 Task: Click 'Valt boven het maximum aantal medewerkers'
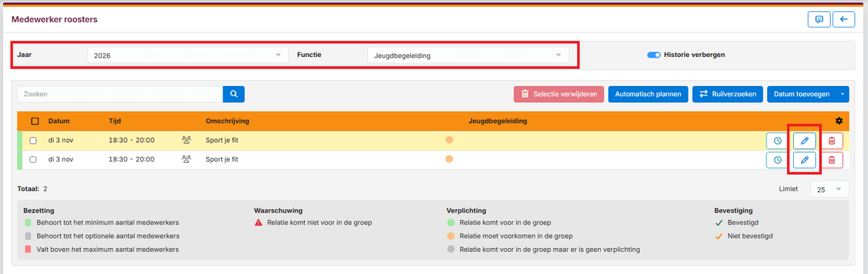coord(108,249)
